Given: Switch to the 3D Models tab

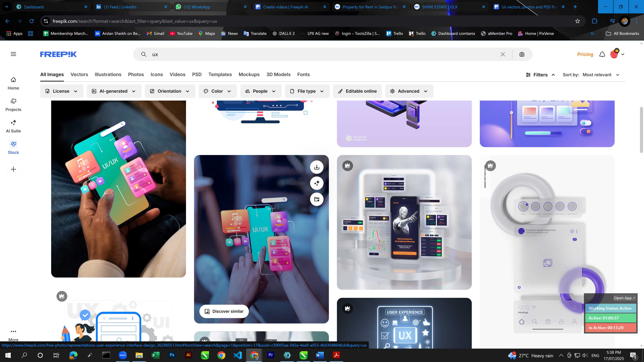Looking at the screenshot, I should [278, 74].
